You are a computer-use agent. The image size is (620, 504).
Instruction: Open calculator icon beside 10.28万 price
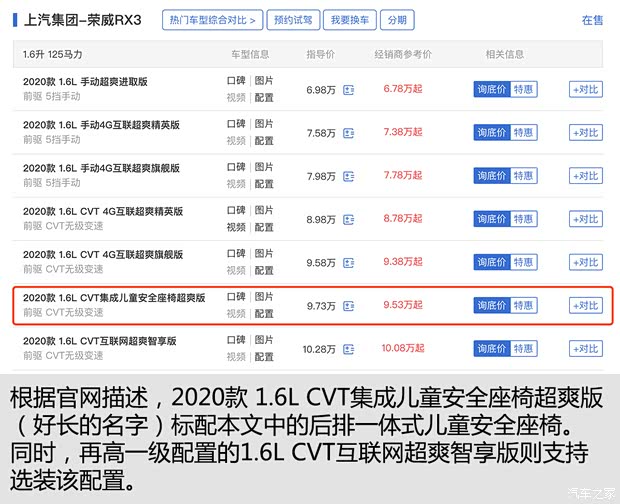click(349, 349)
